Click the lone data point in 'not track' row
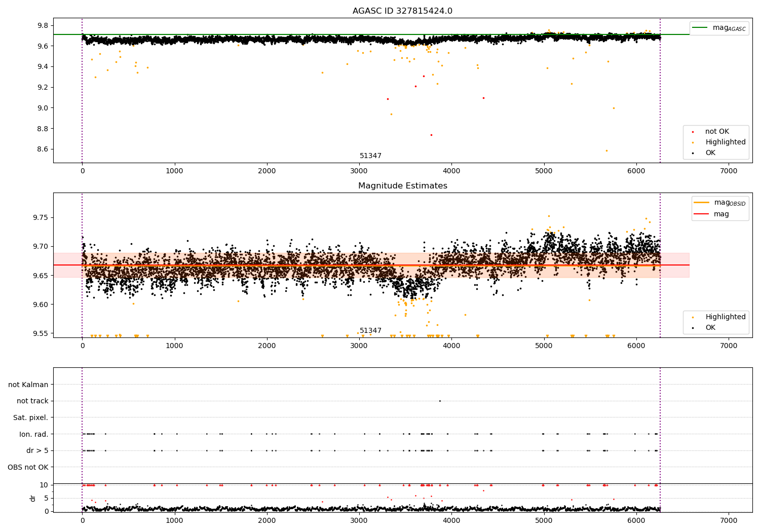This screenshot has height=532, width=760. [440, 401]
